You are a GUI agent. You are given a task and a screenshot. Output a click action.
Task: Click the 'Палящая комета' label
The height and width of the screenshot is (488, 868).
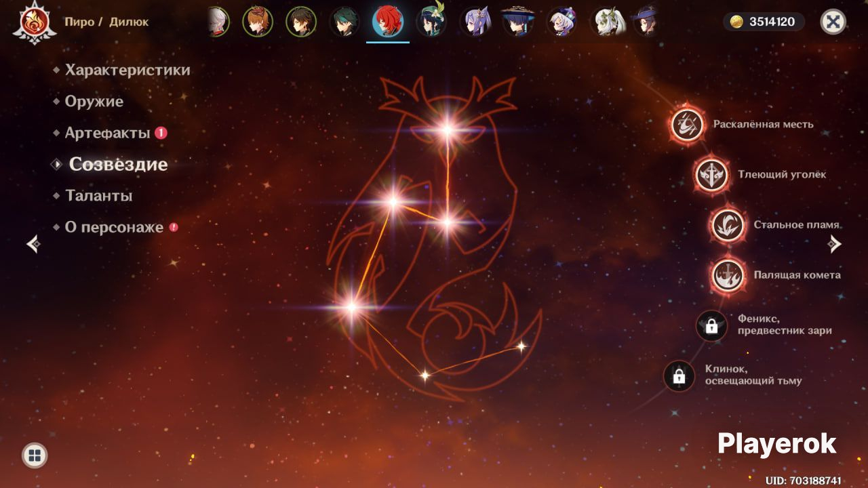[x=797, y=275]
